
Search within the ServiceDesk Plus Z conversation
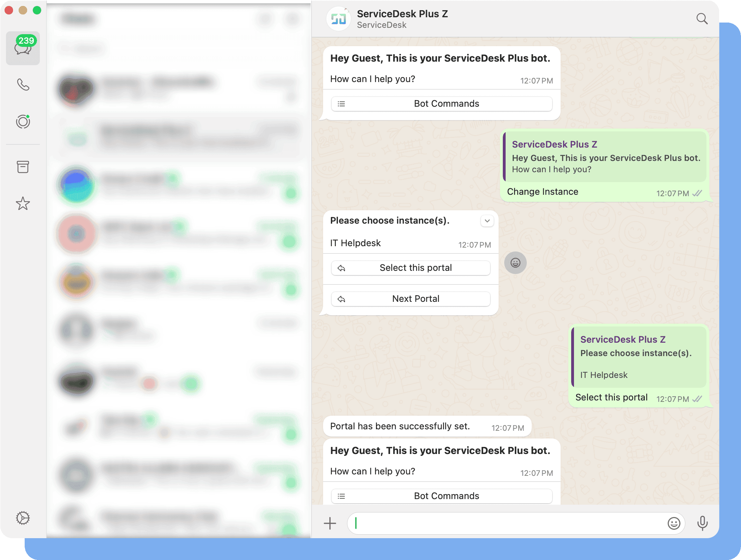coord(702,19)
